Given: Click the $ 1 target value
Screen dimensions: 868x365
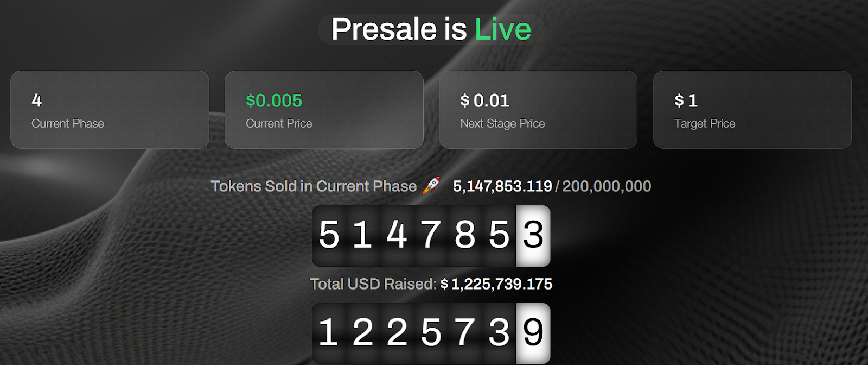Looking at the screenshot, I should pyautogui.click(x=686, y=100).
